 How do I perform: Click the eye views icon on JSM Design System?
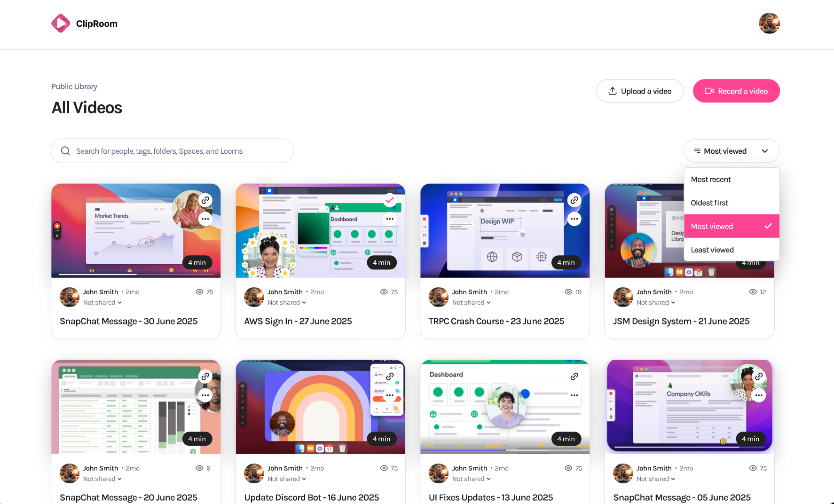[753, 292]
